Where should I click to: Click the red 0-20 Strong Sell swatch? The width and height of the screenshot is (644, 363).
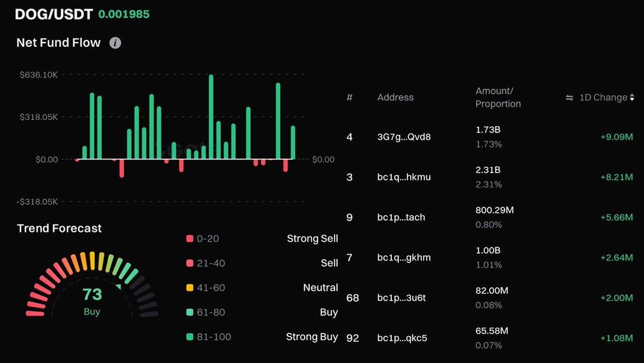coord(190,239)
